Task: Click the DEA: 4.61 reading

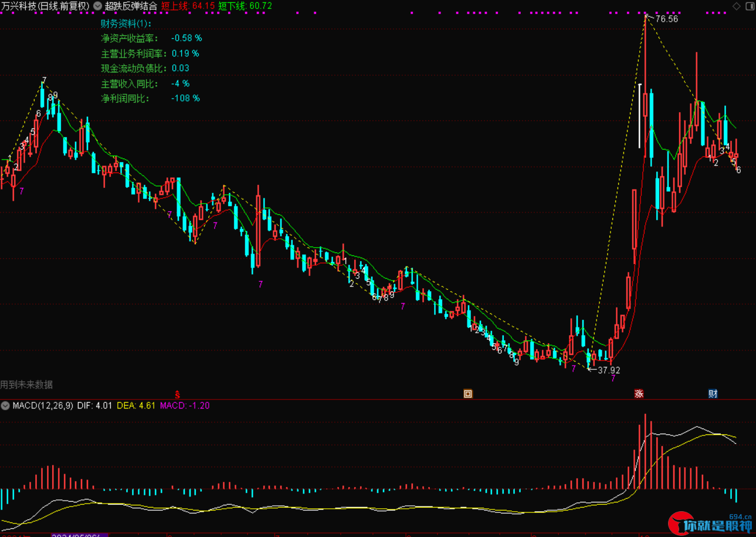Action: (x=136, y=406)
